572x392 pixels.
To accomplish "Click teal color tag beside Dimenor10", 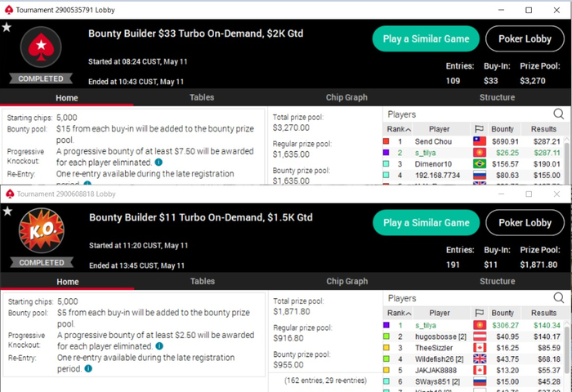I will 386,163.
